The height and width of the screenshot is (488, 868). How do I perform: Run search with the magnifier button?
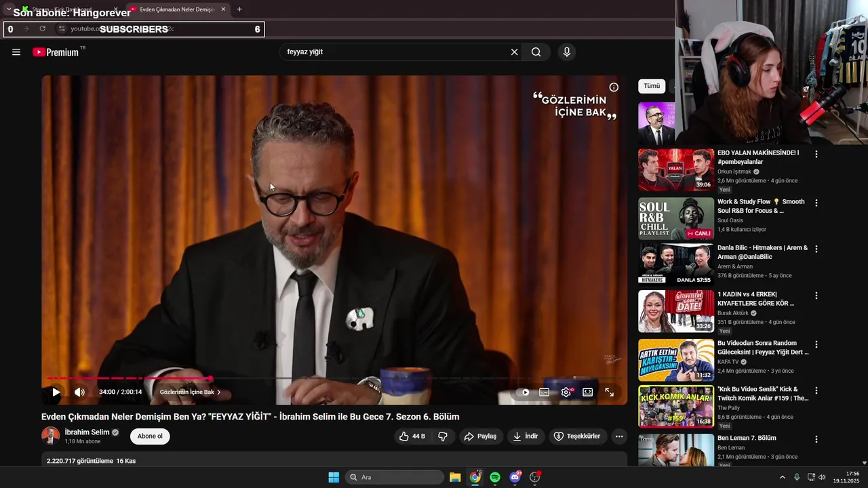536,52
